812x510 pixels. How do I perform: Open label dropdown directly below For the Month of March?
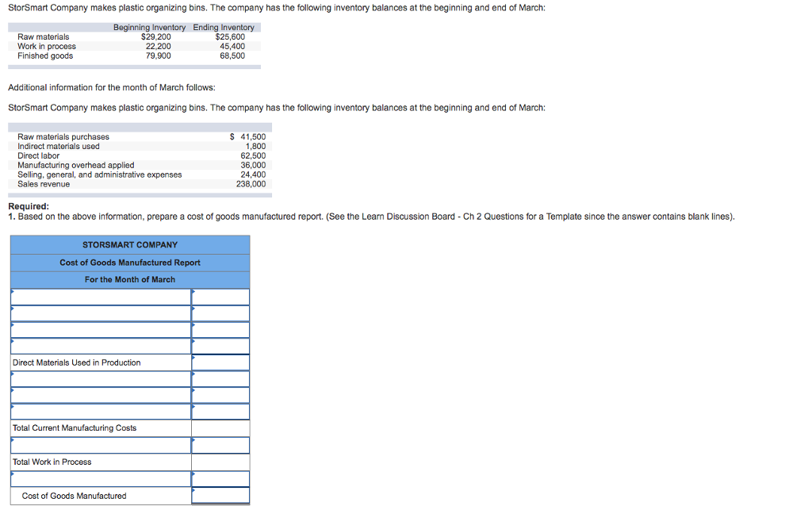tap(101, 297)
